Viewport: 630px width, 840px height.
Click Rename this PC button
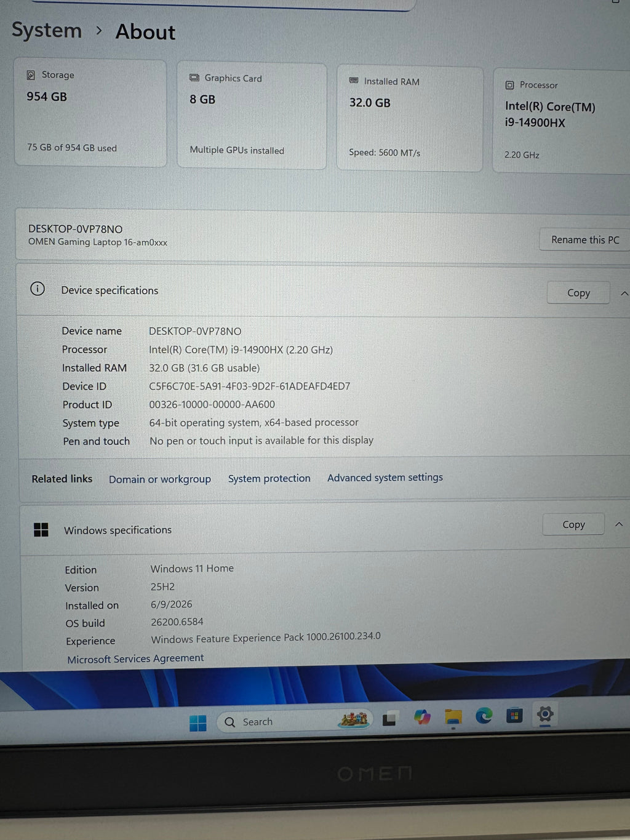[x=584, y=240]
